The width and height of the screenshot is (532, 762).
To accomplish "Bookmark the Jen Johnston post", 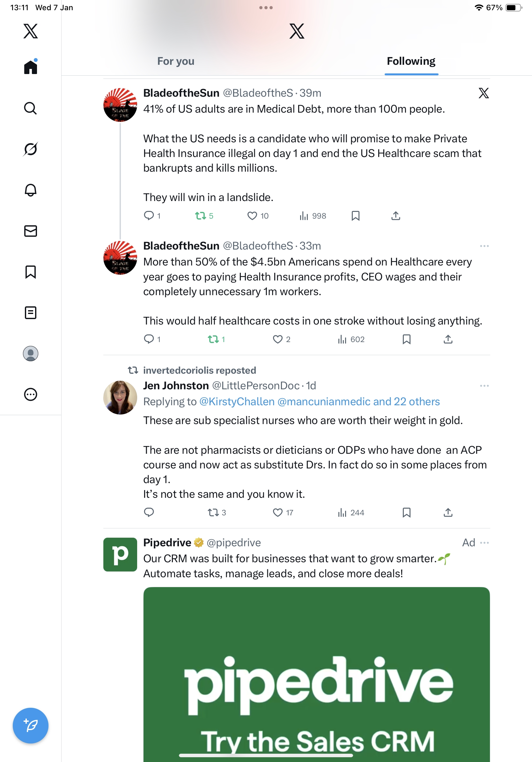I will tap(406, 512).
